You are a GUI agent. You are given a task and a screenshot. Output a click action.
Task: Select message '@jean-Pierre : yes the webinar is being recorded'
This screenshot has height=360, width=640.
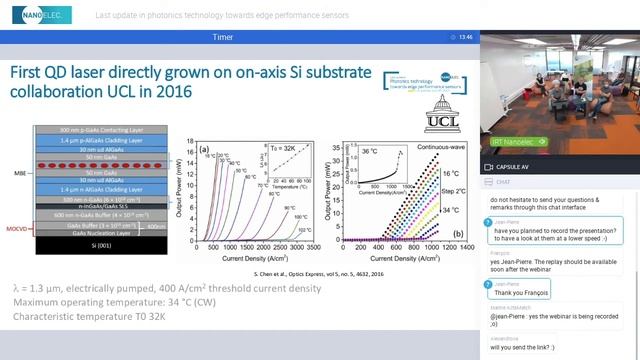click(x=555, y=316)
